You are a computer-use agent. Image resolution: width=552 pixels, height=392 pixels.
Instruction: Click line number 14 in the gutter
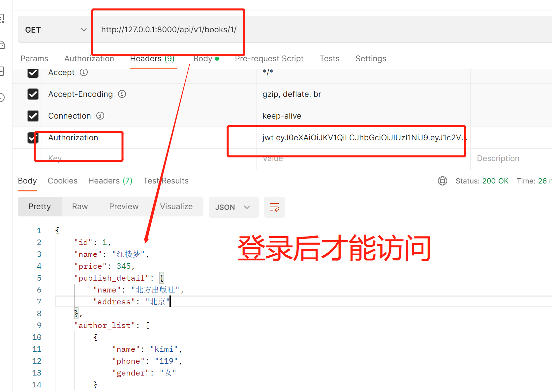[37, 385]
